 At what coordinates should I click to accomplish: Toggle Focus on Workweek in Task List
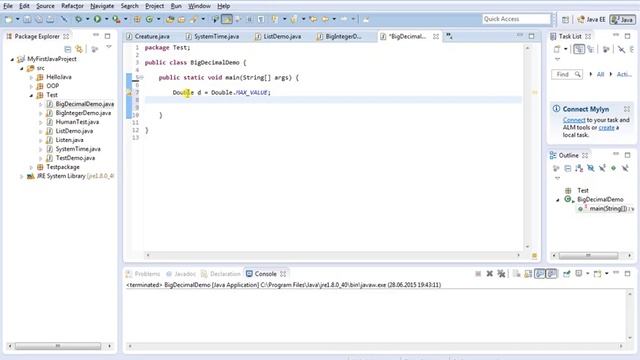[x=606, y=49]
